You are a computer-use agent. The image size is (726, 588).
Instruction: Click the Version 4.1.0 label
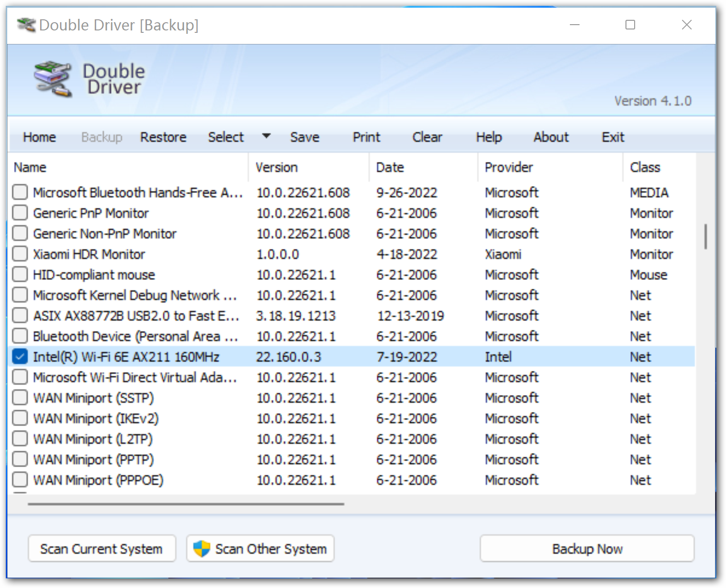point(653,101)
